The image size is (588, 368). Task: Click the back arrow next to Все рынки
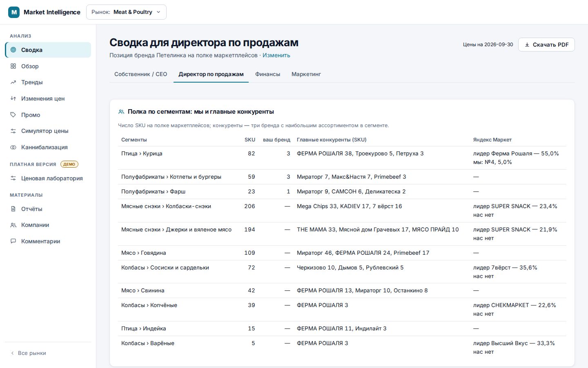13,353
